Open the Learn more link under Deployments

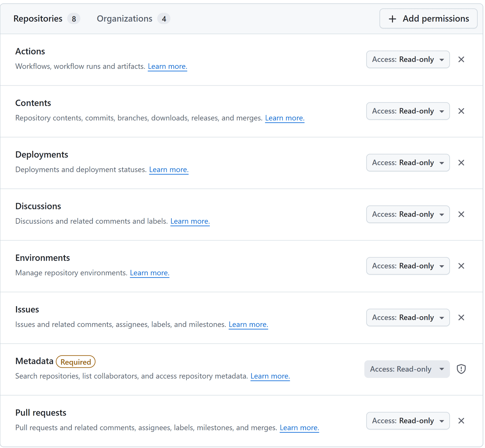coord(169,170)
